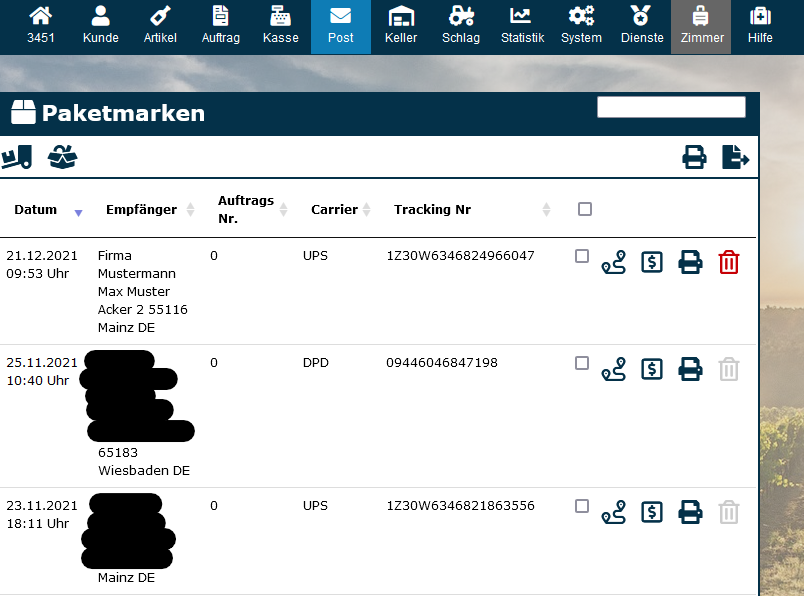
Task: Sort table by Datum column
Action: [36, 210]
